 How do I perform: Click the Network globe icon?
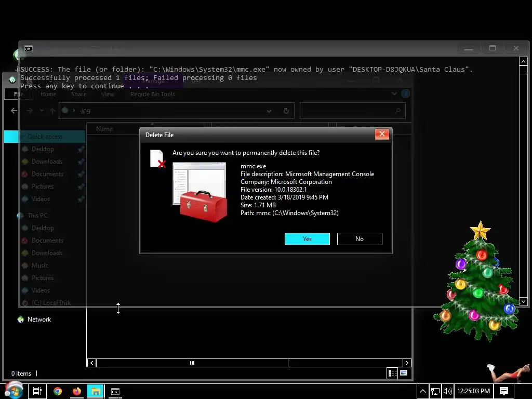click(x=21, y=320)
